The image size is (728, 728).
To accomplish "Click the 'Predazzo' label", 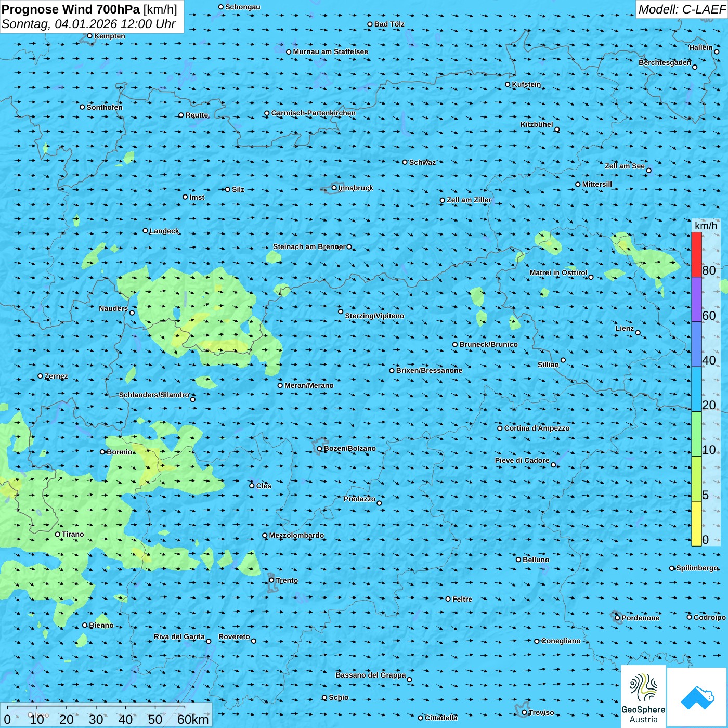I will pos(359,499).
